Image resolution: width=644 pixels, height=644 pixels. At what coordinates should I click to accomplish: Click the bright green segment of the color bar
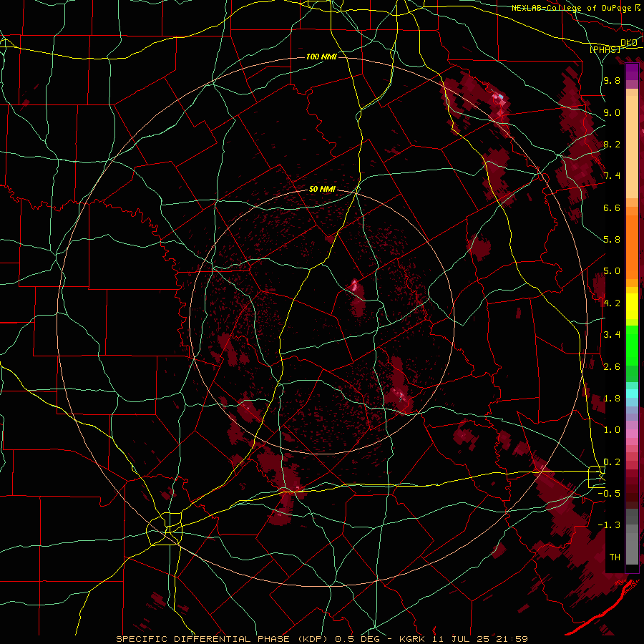pos(632,345)
